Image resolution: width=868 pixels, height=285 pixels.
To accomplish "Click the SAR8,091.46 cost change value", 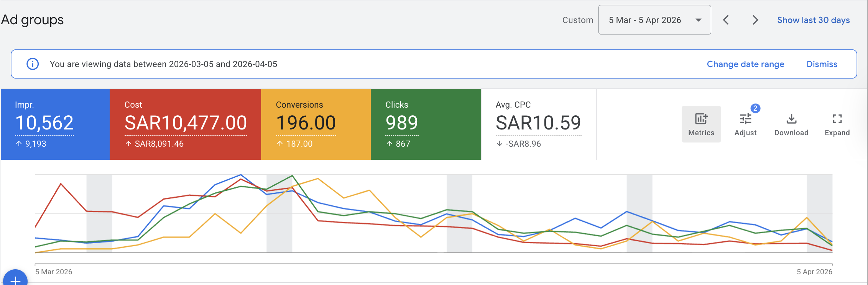I will [159, 144].
